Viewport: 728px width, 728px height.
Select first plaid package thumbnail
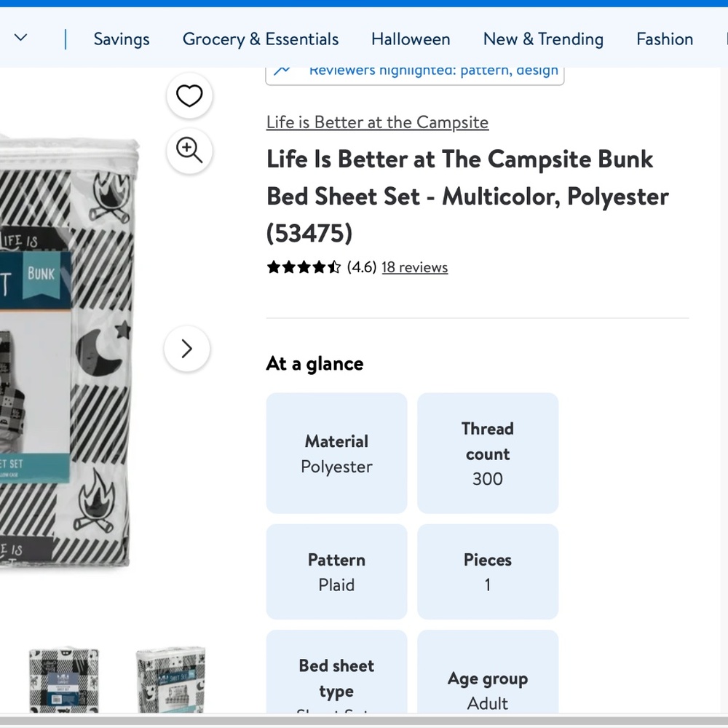click(x=64, y=680)
